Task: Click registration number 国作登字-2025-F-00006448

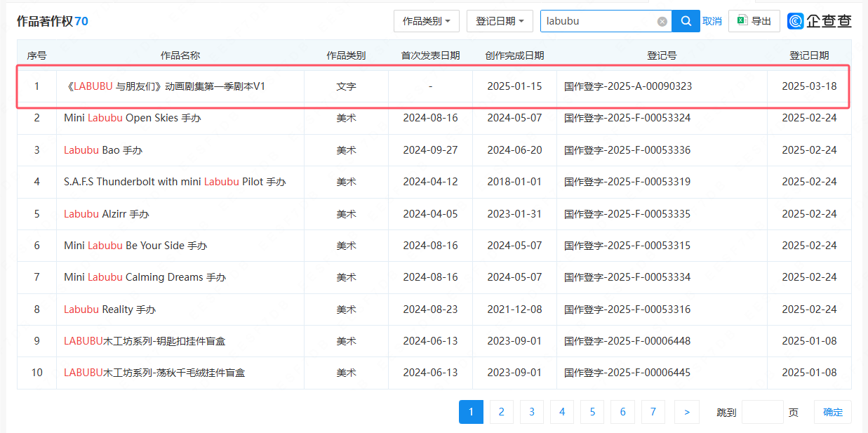Action: [x=627, y=341]
